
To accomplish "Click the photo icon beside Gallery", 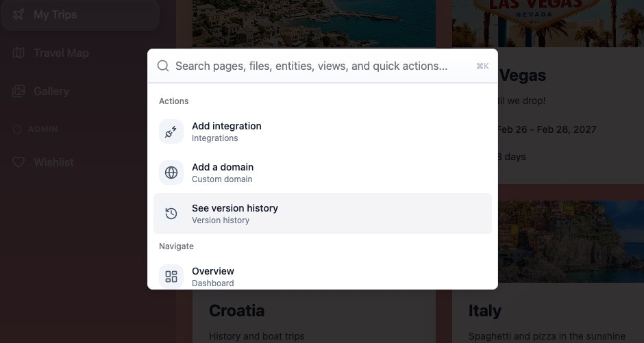I will (x=18, y=91).
